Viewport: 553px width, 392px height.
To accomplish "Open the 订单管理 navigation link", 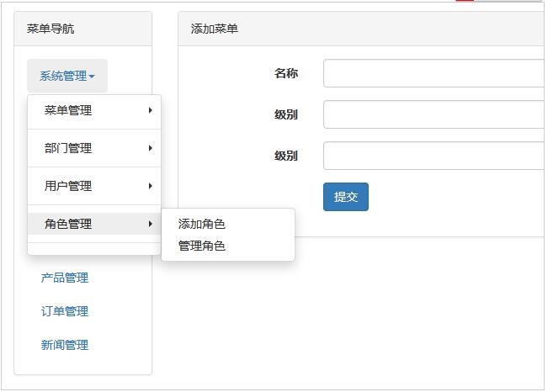I will (65, 311).
